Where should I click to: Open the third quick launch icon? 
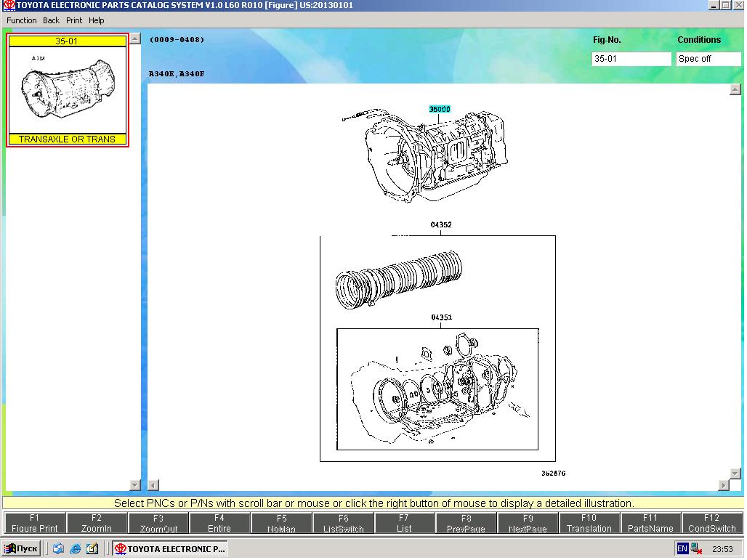(x=92, y=549)
